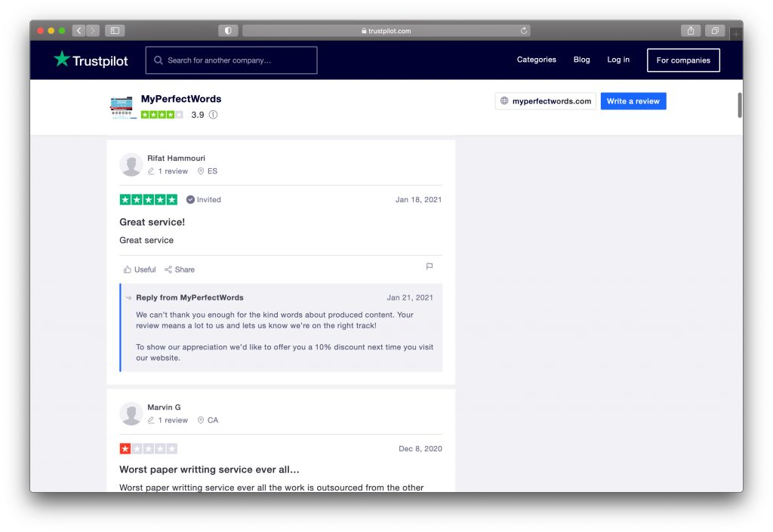Screen dimensions: 773x532
Task: Click the Share label on Rifat's review
Action: click(x=185, y=269)
